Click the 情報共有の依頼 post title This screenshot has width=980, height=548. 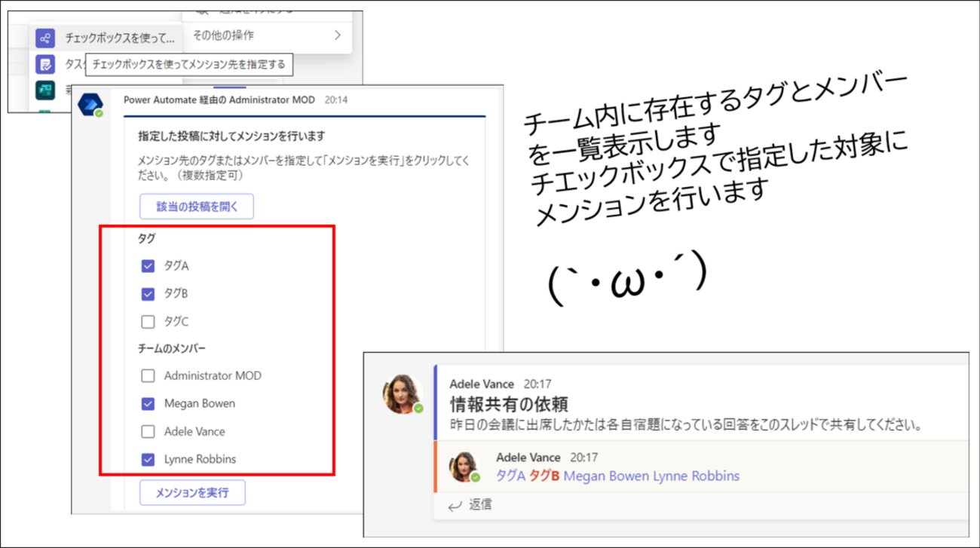pyautogui.click(x=508, y=404)
